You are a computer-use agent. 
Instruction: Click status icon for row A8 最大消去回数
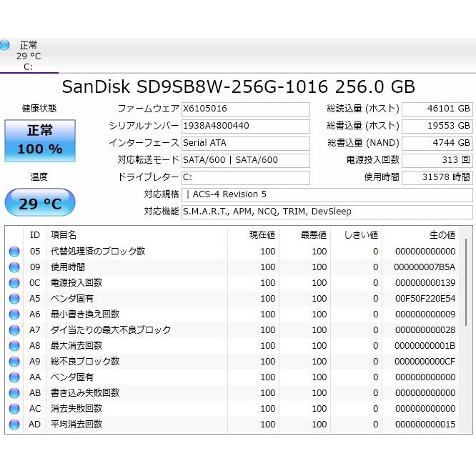pos(14,346)
